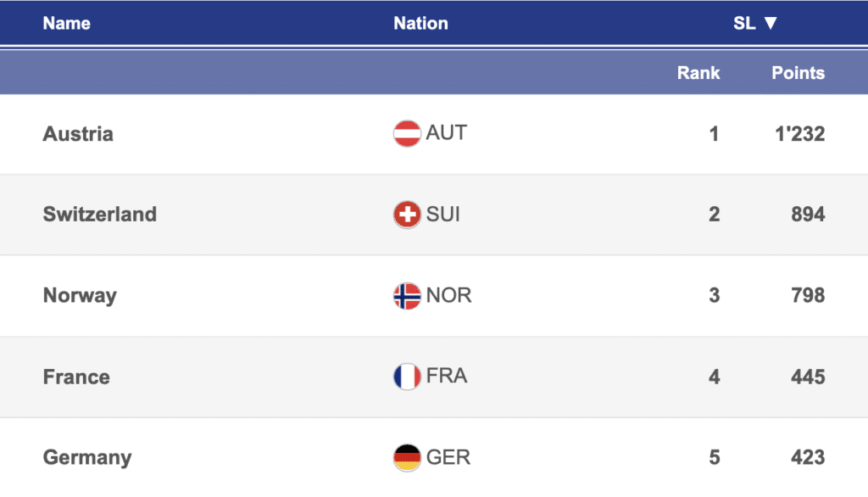Click the Points subheader
868x497 pixels.
click(798, 73)
